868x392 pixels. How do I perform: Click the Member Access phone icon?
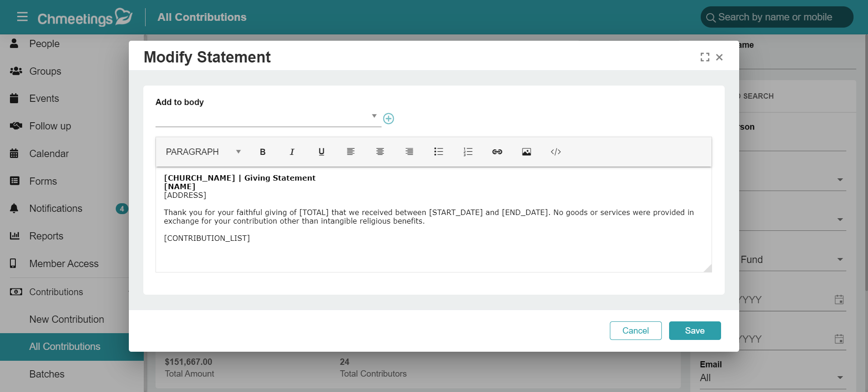13,263
